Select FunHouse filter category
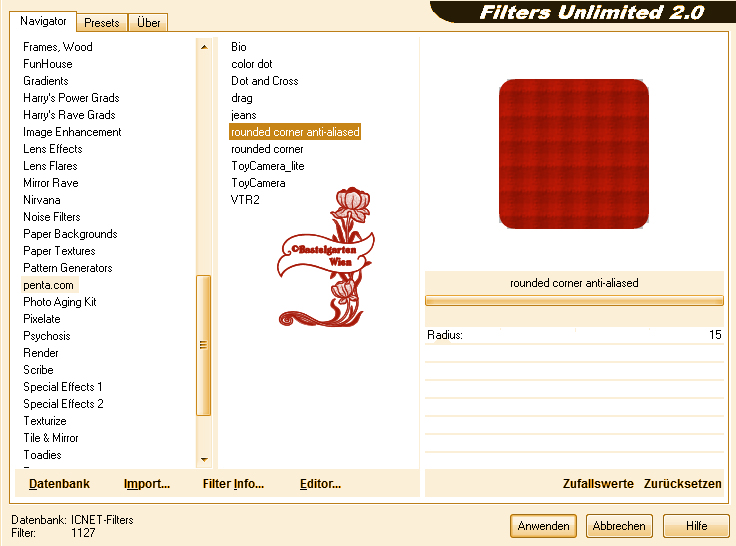Image resolution: width=736 pixels, height=546 pixels. (48, 64)
